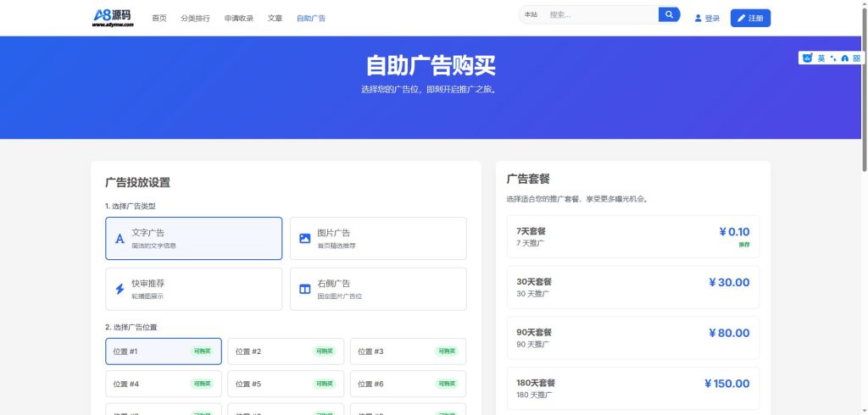Screen dimensions: 868x415
Task: Click the Baidu IME bear logo
Action: (807, 58)
